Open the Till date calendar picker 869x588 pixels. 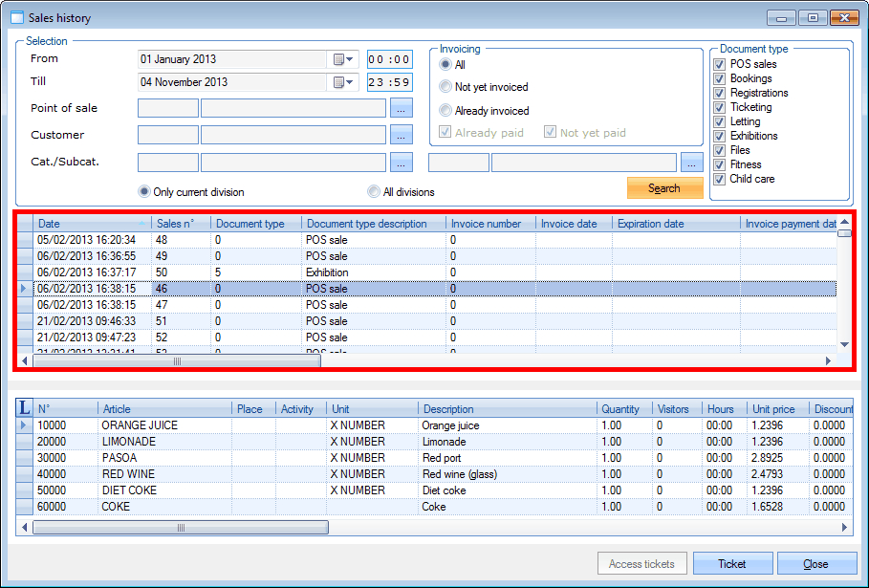tap(343, 82)
